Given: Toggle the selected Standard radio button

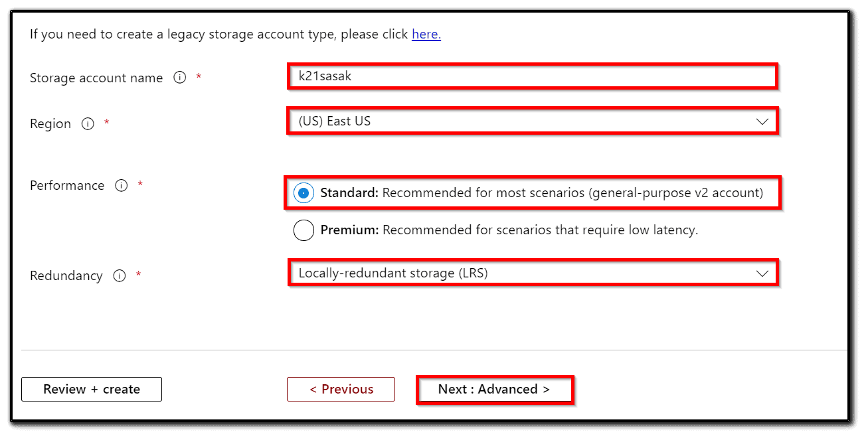Looking at the screenshot, I should coord(304,192).
